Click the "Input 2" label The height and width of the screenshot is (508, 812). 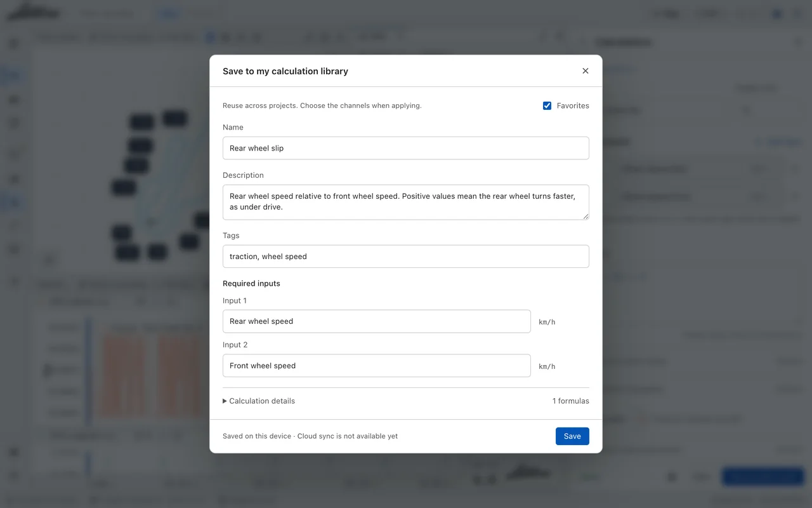click(235, 345)
